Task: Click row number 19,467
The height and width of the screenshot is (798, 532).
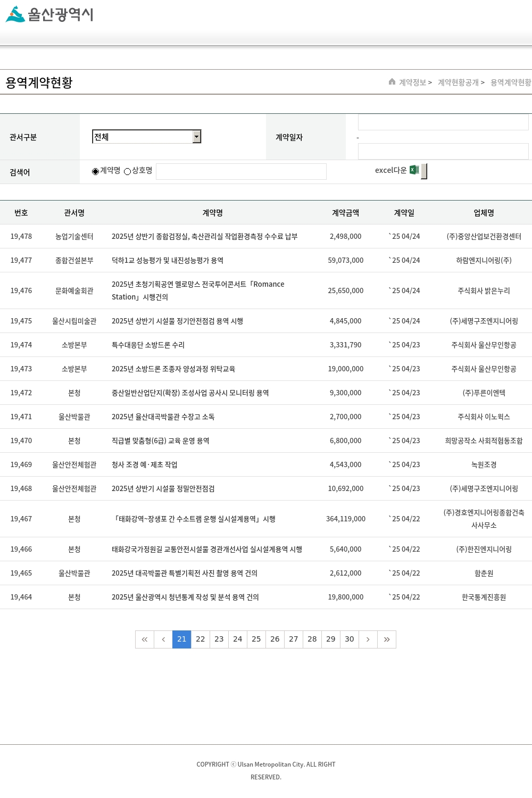Action: point(21,519)
